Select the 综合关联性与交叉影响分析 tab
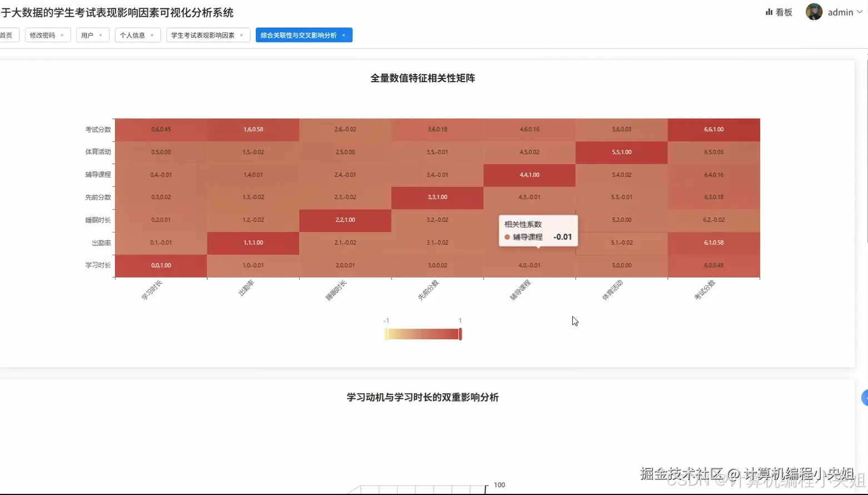The image size is (868, 495). tap(304, 35)
